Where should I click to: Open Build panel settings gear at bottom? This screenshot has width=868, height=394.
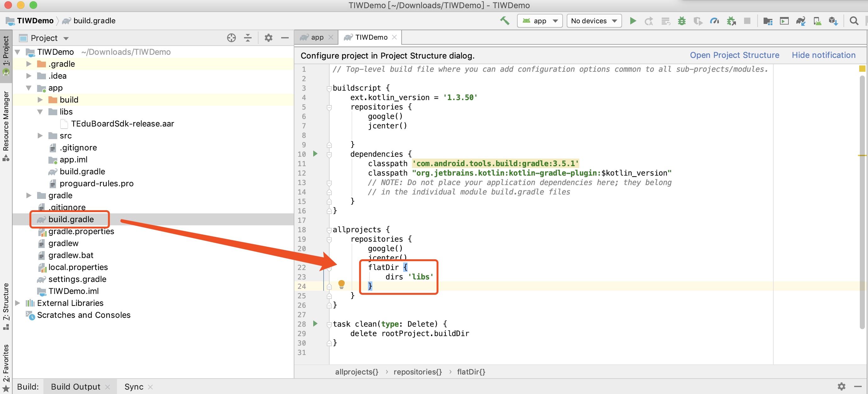841,386
